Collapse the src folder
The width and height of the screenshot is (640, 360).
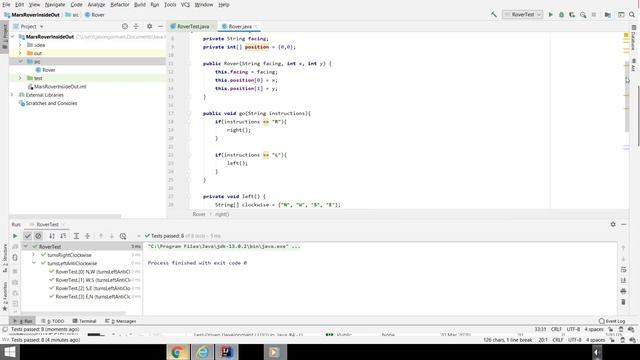(20, 62)
